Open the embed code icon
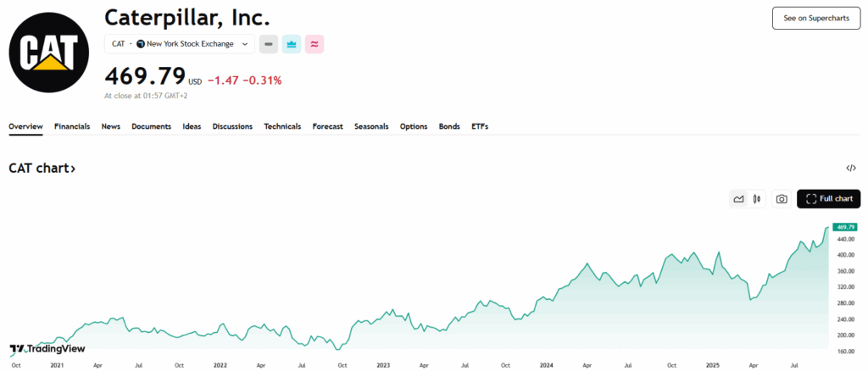 (851, 169)
